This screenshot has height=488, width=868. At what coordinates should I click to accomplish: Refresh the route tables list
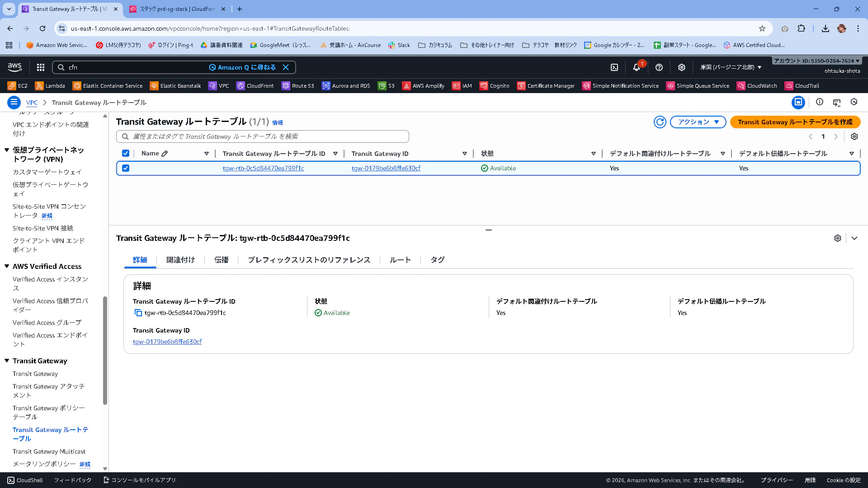tap(660, 122)
